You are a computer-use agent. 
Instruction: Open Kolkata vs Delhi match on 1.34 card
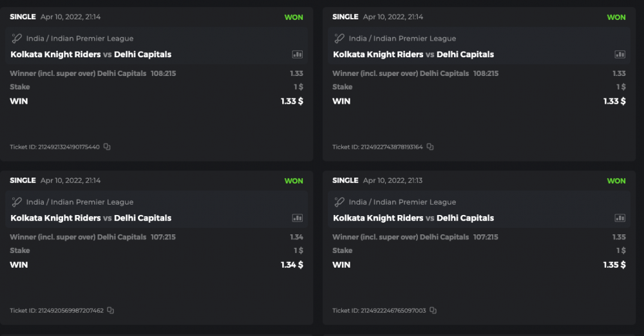coord(91,218)
